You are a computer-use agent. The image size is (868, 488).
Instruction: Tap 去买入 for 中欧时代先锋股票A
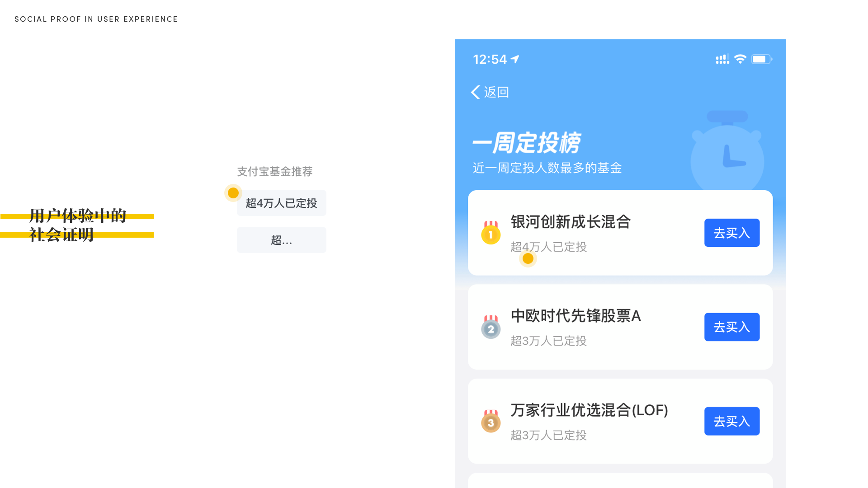(x=732, y=327)
